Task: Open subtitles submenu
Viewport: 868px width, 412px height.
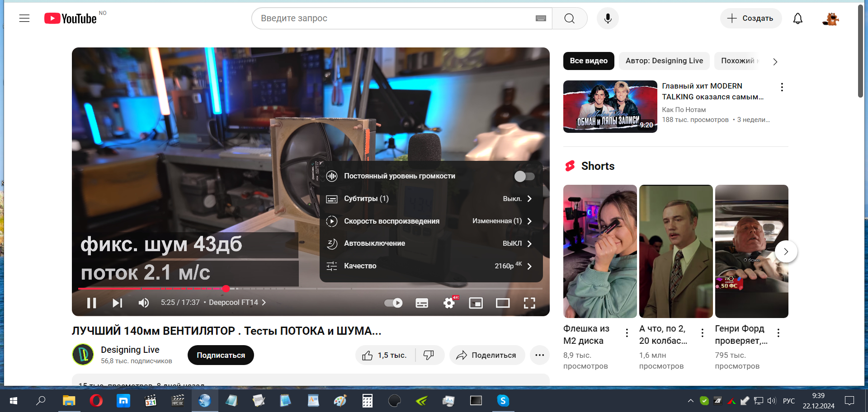Action: [431, 199]
